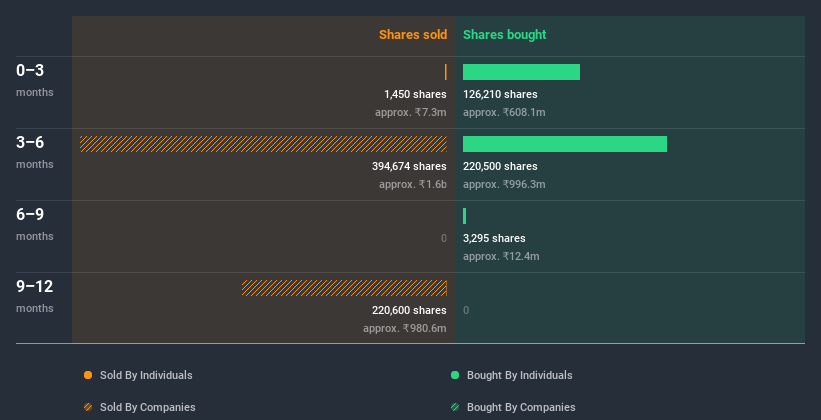The image size is (821, 420).
Task: Click the zero bought value in 9–12 months row
Action: coord(466,310)
